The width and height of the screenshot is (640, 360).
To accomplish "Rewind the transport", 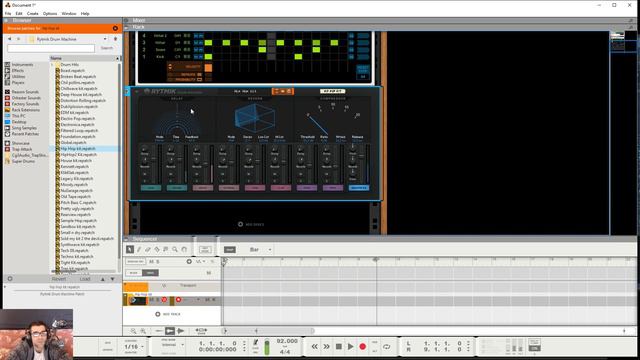I will [x=314, y=347].
